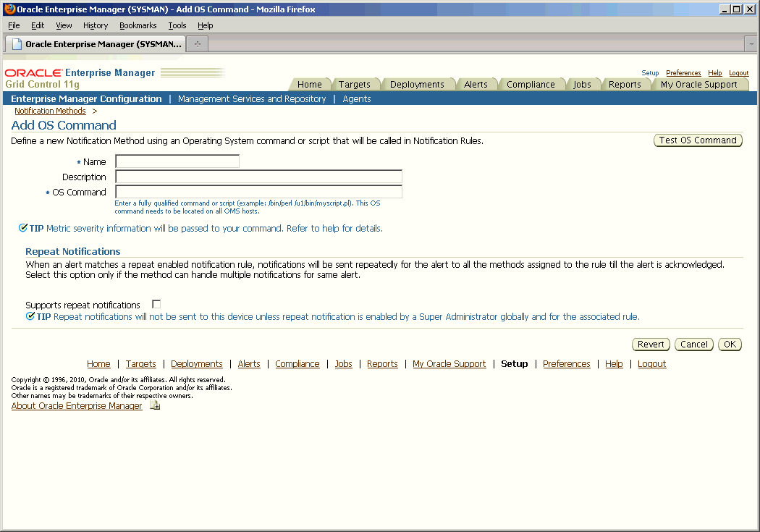This screenshot has width=760, height=532.
Task: Open tab list dropdown arrow in tab bar
Action: [751, 44]
